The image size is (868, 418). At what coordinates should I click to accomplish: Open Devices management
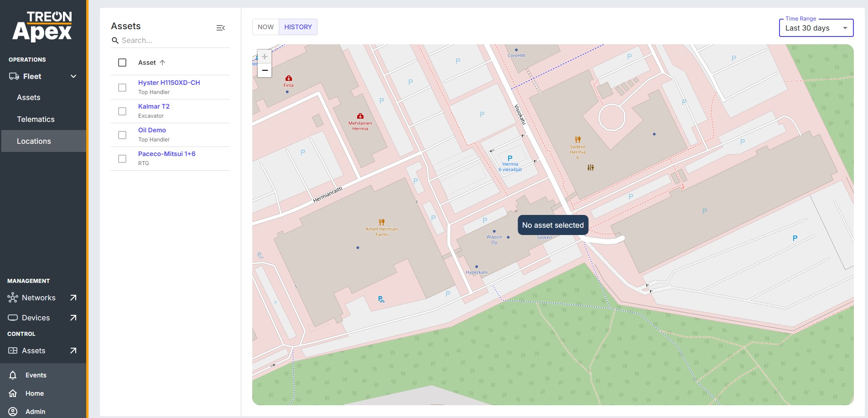coord(36,318)
